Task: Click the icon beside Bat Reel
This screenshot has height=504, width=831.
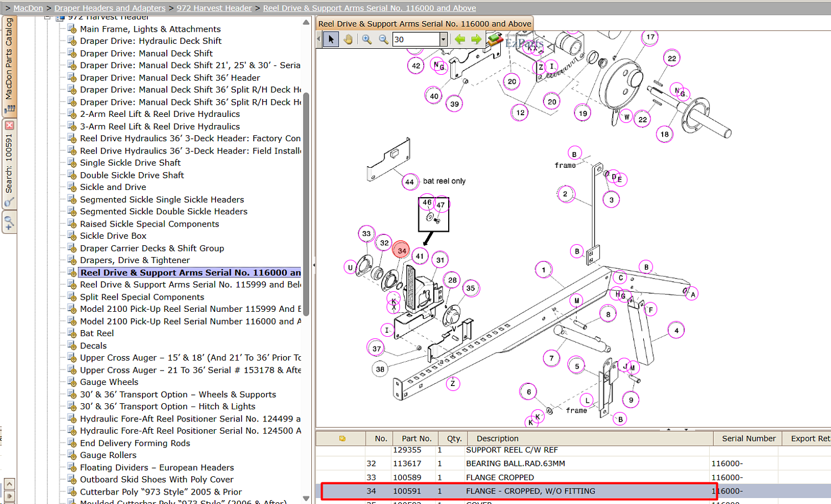Action: pos(72,333)
